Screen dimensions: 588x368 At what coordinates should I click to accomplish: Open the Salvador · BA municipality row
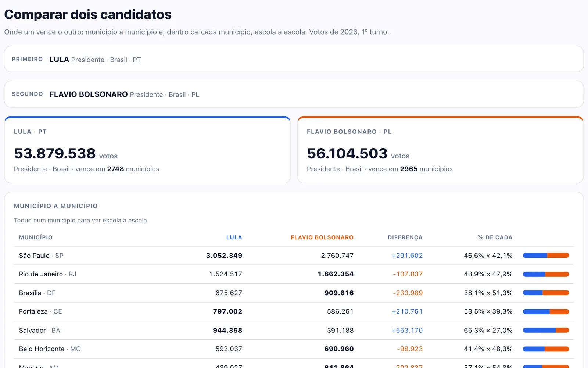point(294,331)
